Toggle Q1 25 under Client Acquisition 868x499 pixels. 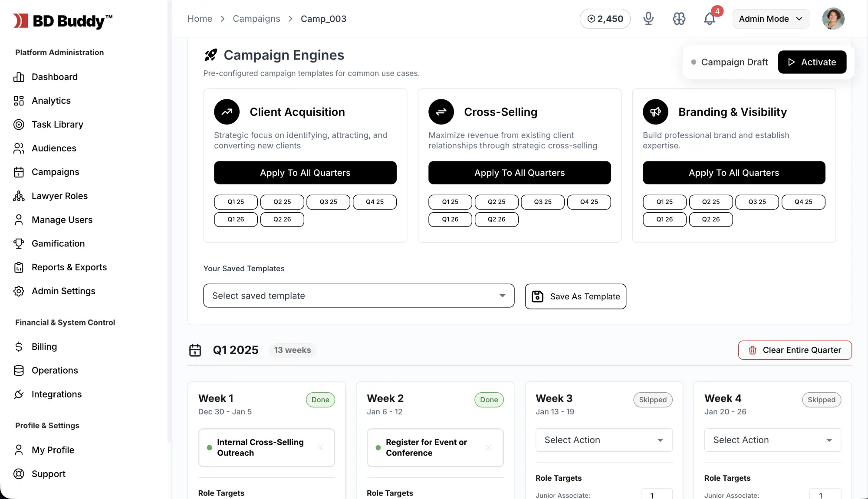tap(236, 202)
